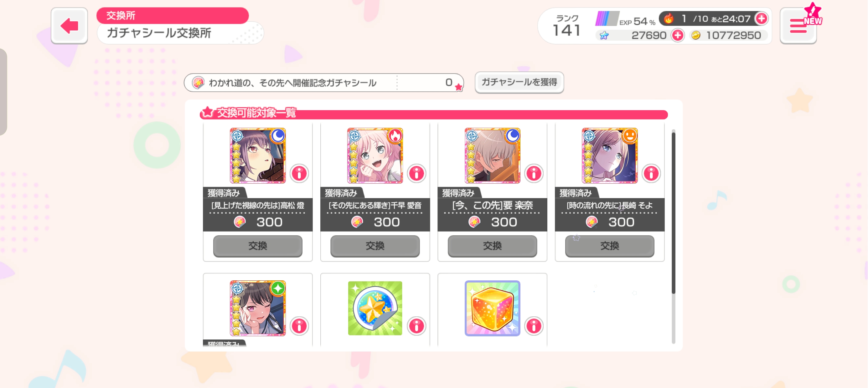The image size is (868, 388).
Task: Exchange for the 高松 燈 card
Action: tap(258, 246)
